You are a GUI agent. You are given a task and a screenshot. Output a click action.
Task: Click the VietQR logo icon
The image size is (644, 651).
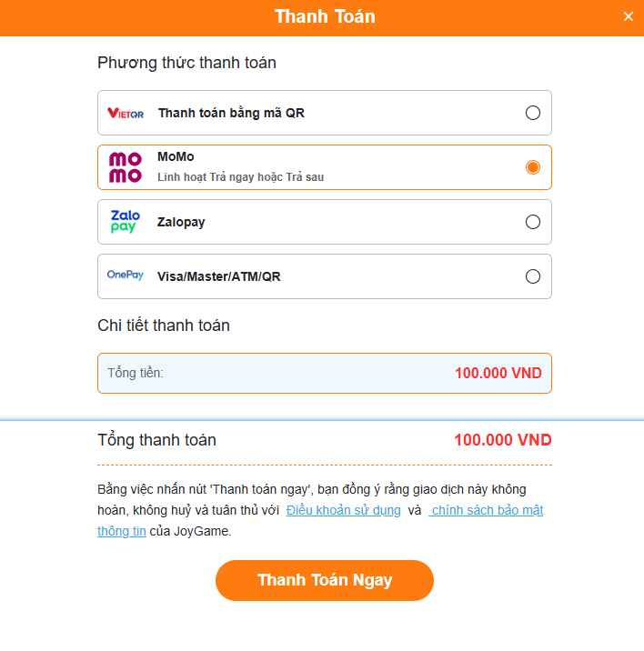(x=126, y=114)
